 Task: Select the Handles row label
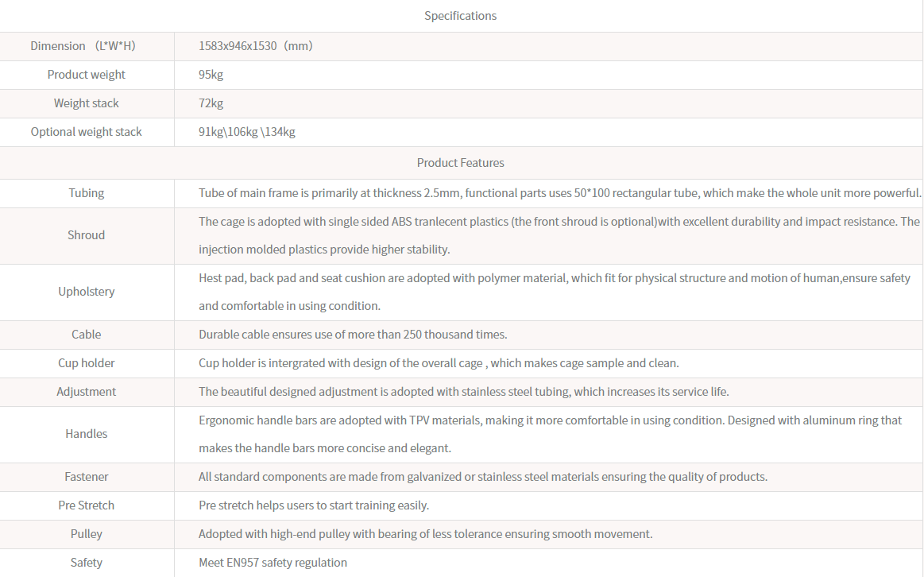86,434
